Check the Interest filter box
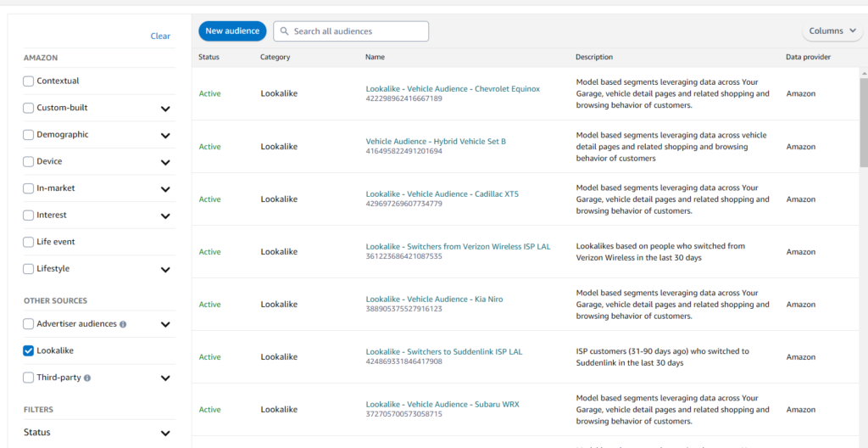 coord(28,216)
